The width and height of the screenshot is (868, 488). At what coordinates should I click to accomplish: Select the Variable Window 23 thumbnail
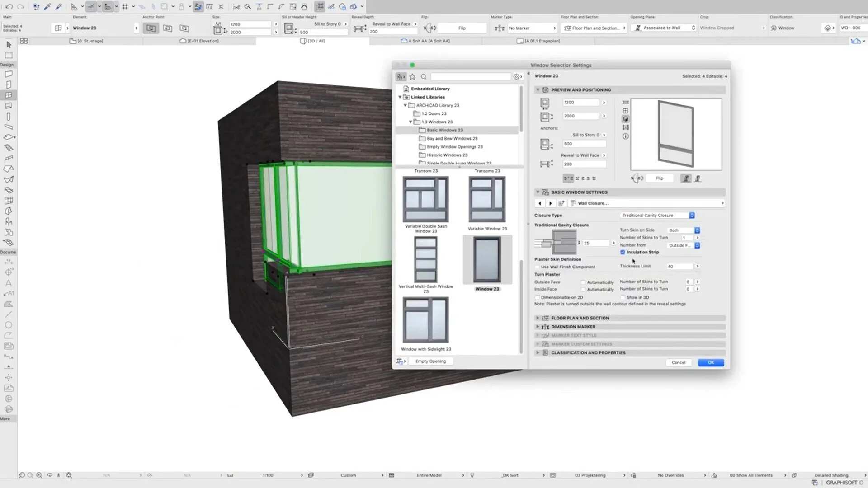coord(487,200)
